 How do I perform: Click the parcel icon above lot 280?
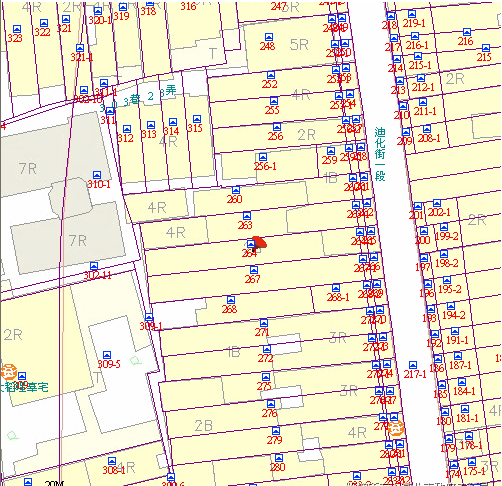[x=279, y=458]
